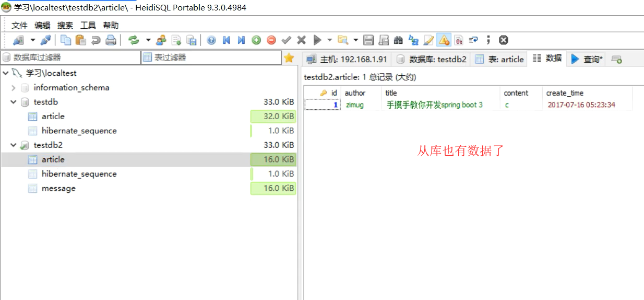This screenshot has height=300, width=644.
Task: Toggle the wrap long lines icon
Action: point(473,40)
